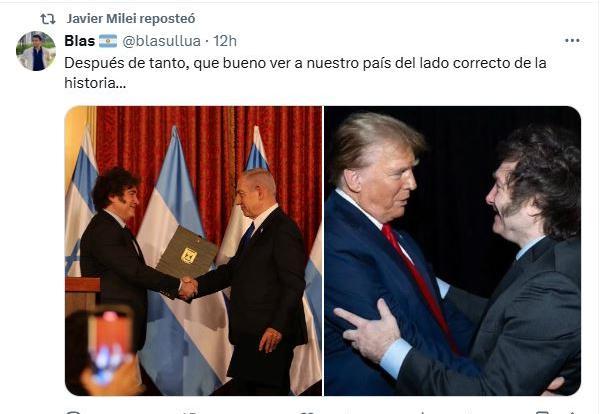This screenshot has height=414, width=605.
Task: Click the shaking hands in the left photo
Action: pyautogui.click(x=188, y=289)
